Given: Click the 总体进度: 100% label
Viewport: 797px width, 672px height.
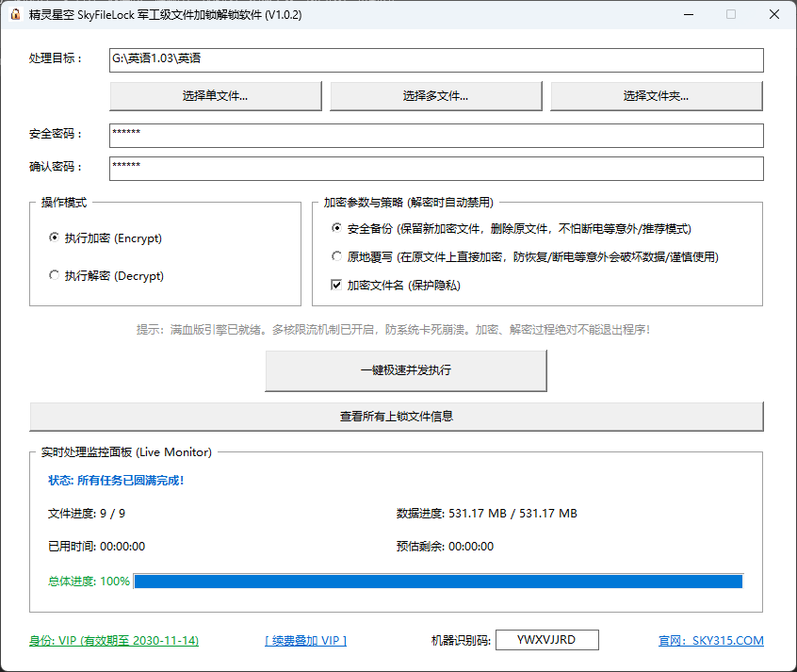Looking at the screenshot, I should pos(89,581).
